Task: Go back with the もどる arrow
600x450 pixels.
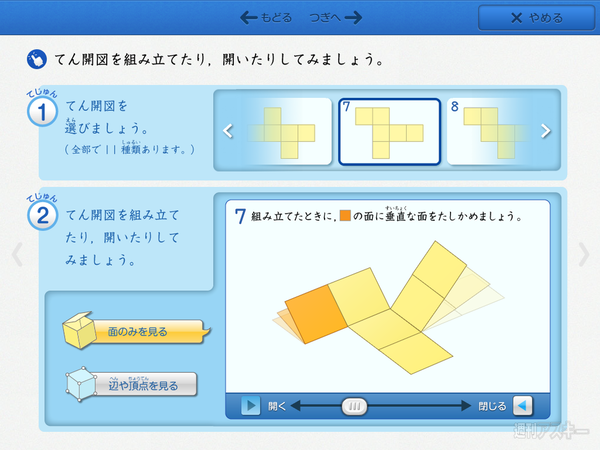Action: pos(266,18)
